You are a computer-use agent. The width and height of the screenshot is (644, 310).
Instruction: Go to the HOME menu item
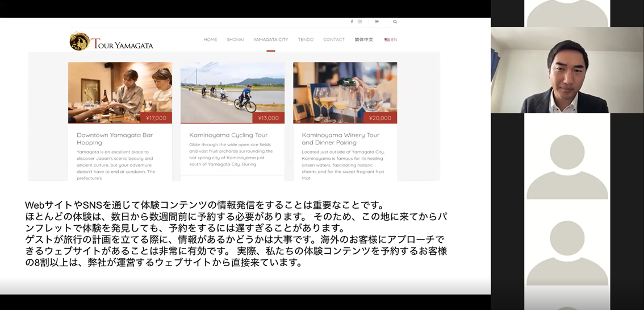point(210,39)
